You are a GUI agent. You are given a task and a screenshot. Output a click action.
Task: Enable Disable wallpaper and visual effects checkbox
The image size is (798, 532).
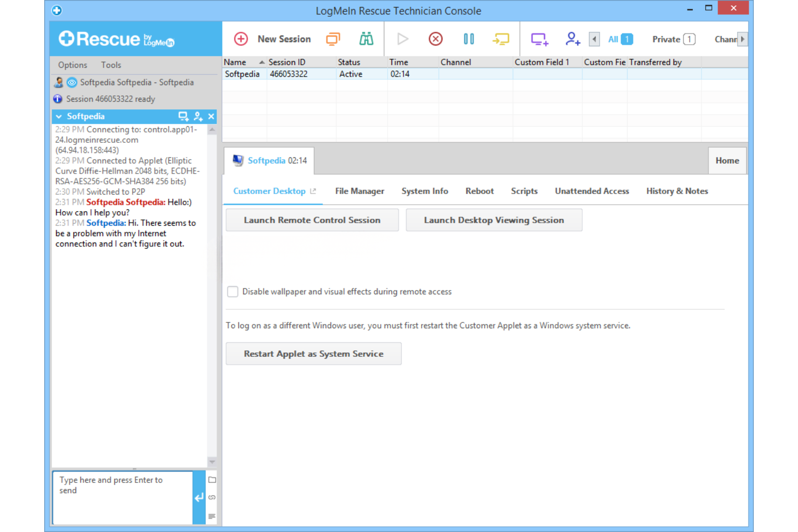232,292
